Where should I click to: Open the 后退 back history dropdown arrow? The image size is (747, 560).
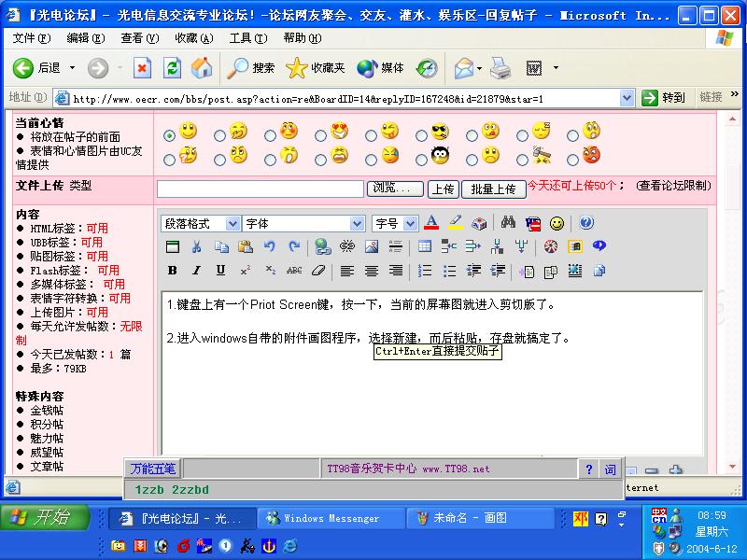pyautogui.click(x=72, y=68)
